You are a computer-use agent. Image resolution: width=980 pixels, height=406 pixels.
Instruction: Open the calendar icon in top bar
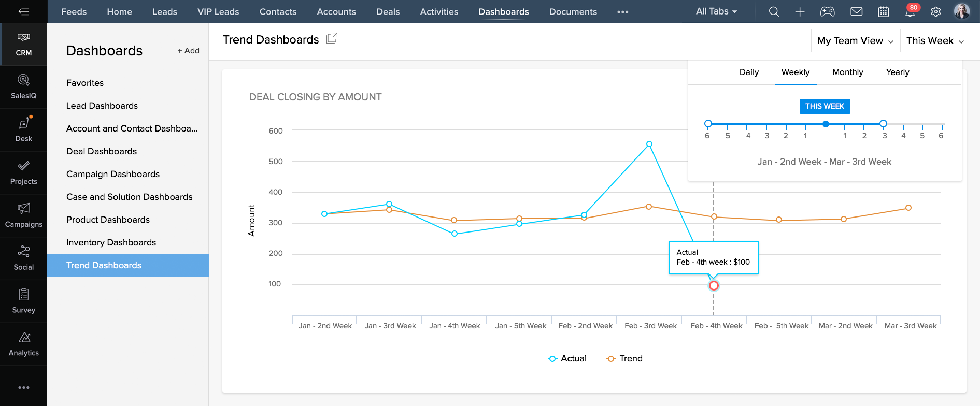(883, 11)
